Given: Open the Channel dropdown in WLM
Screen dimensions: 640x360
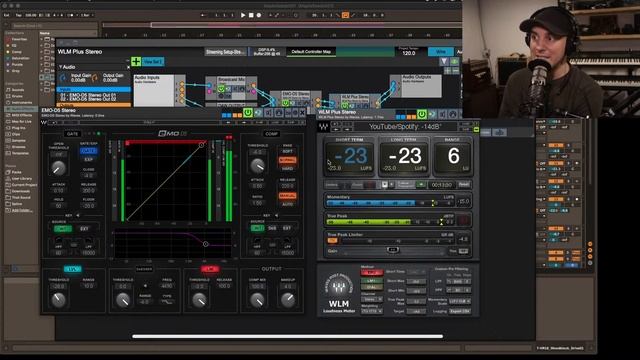Looking at the screenshot, I should pyautogui.click(x=371, y=299).
